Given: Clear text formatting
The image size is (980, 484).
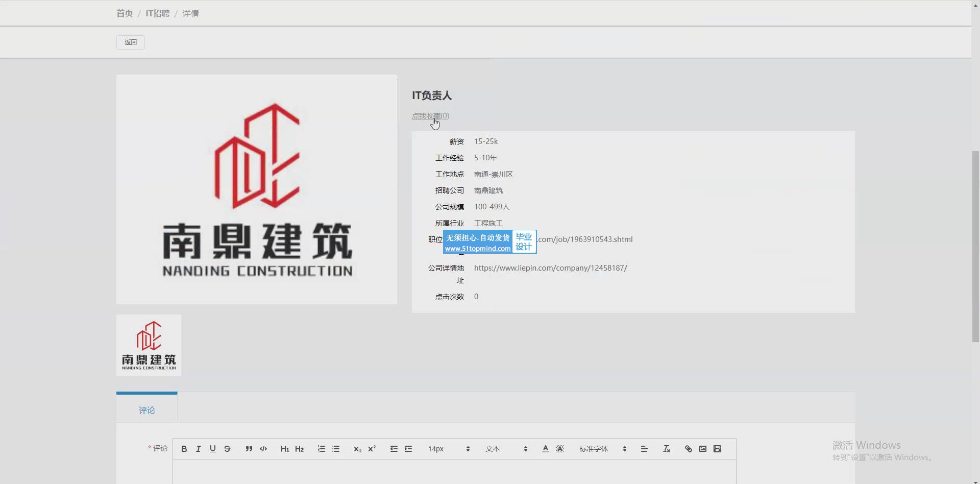Looking at the screenshot, I should pos(667,449).
